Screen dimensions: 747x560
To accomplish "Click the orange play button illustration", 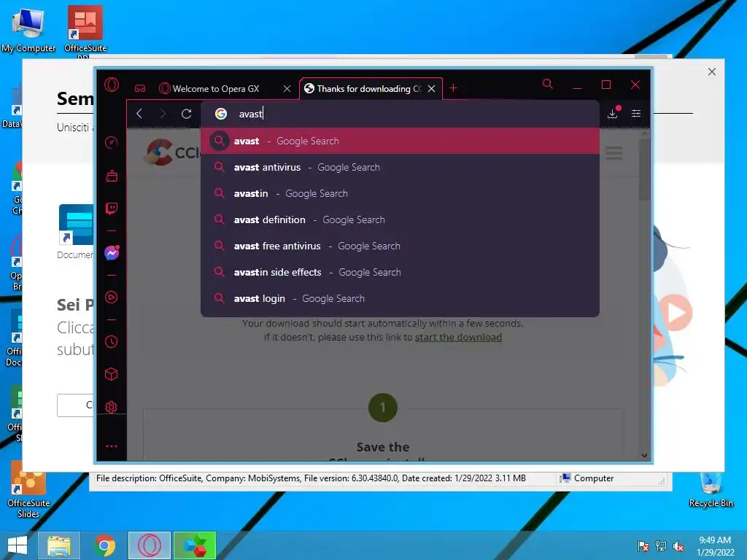I will [x=676, y=312].
